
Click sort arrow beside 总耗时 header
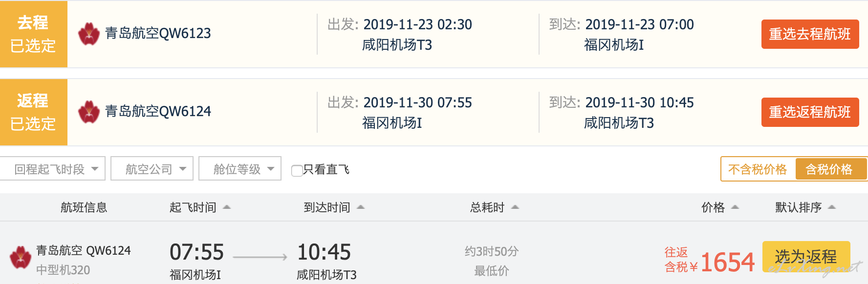click(515, 207)
